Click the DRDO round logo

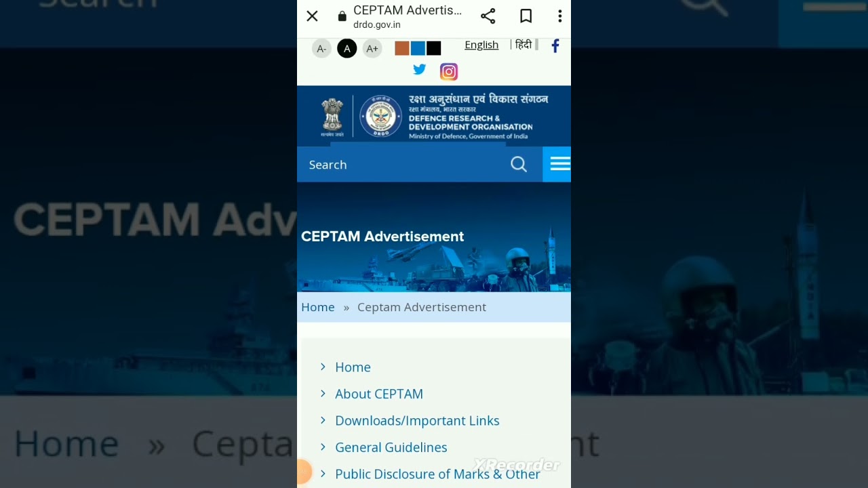[380, 117]
